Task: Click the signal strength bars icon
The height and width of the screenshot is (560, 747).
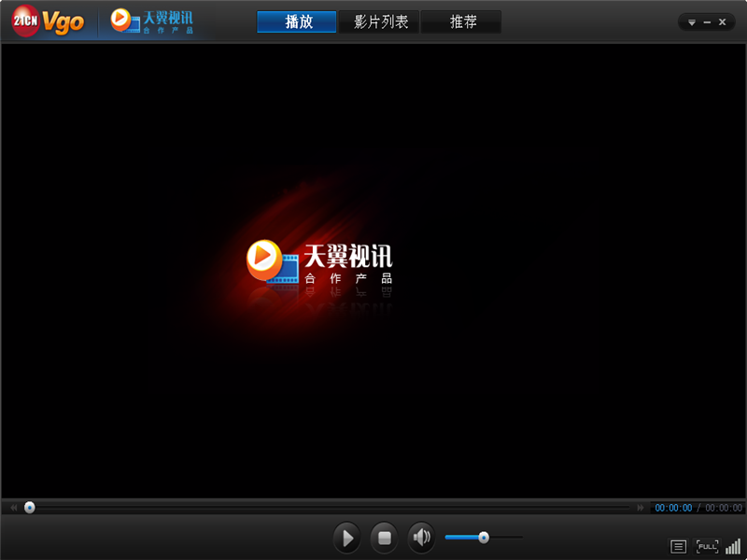Action: (x=735, y=545)
